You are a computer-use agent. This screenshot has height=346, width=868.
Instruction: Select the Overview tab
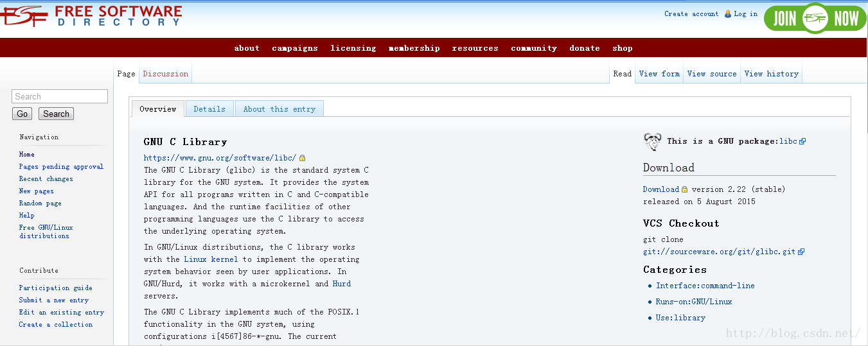click(x=158, y=108)
